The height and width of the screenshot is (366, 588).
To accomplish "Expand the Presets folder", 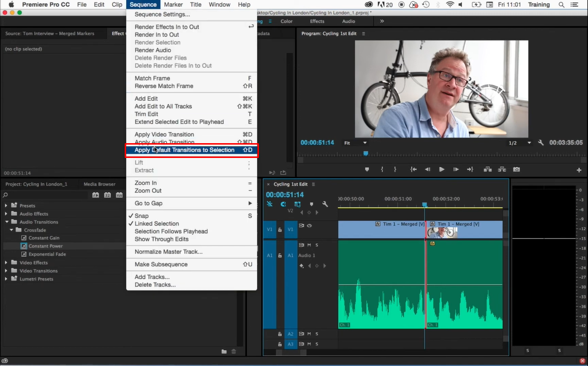I will coord(6,206).
